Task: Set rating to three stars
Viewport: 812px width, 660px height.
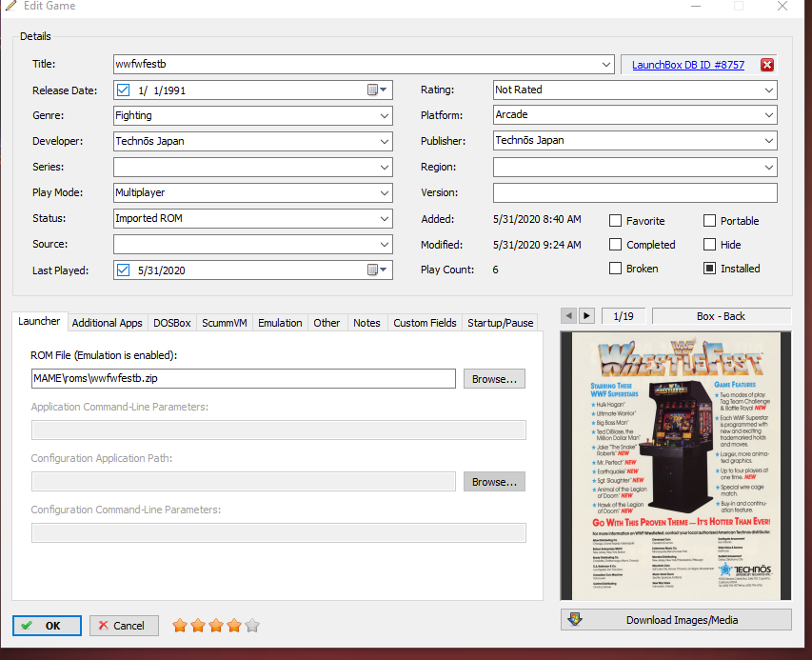Action: pos(216,626)
